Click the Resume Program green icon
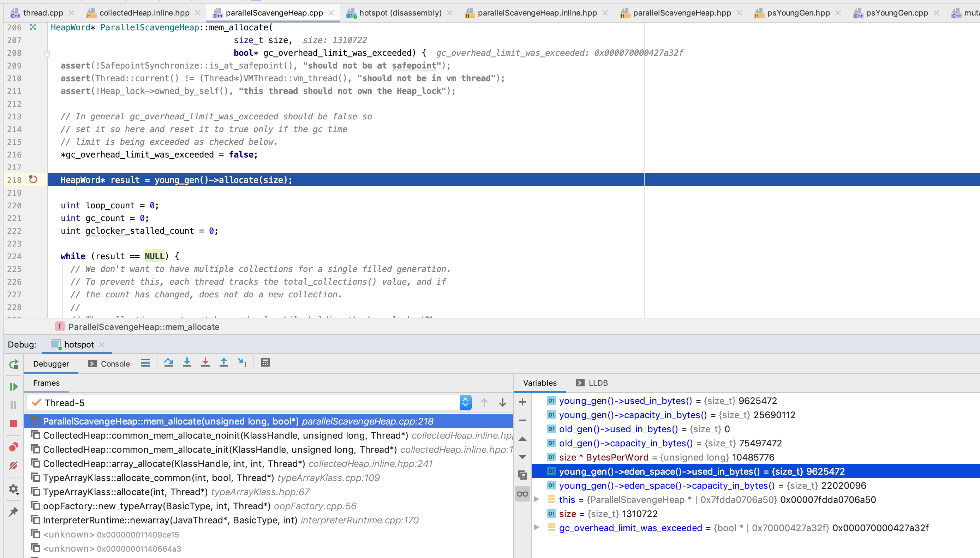The height and width of the screenshot is (558, 980). pyautogui.click(x=13, y=387)
